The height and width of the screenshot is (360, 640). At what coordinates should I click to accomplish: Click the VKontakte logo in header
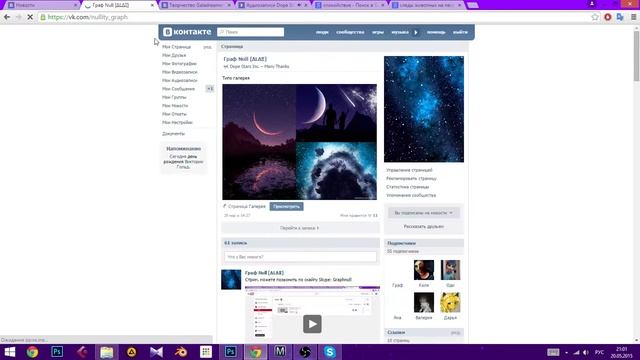pyautogui.click(x=187, y=32)
